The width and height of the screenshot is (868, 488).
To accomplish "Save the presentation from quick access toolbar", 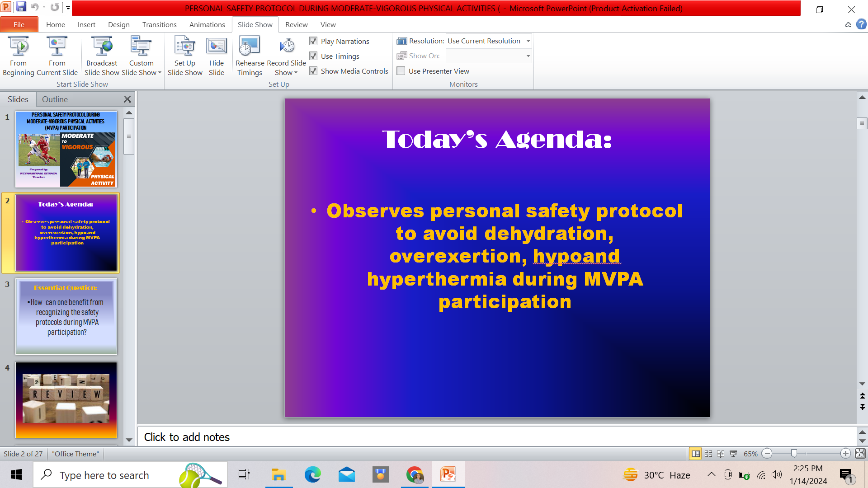I will tap(21, 7).
